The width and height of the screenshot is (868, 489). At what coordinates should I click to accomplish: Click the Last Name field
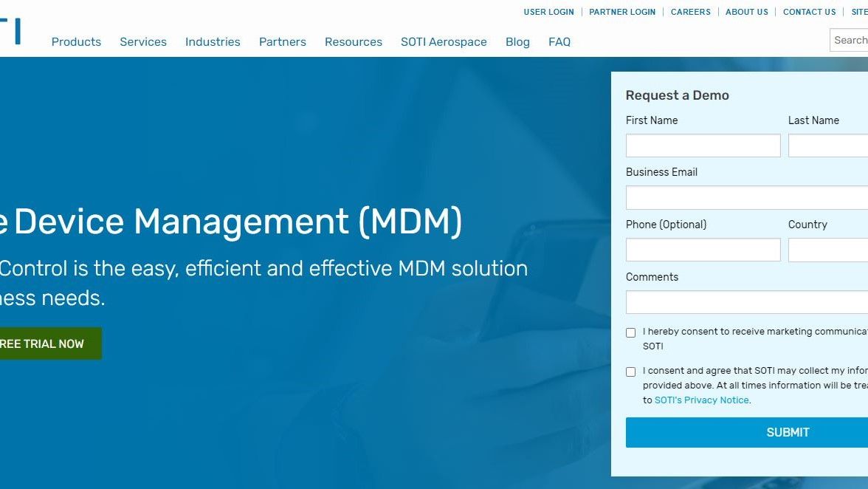click(x=828, y=146)
